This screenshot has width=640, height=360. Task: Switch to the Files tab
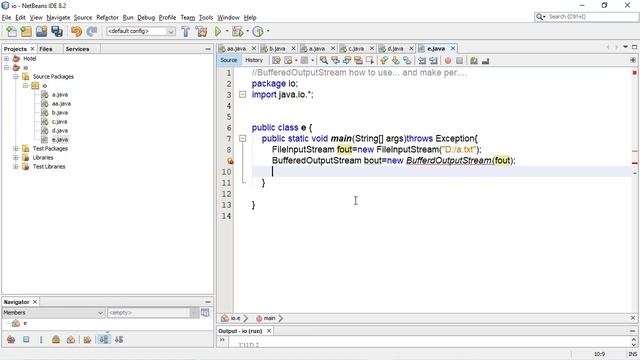coord(46,49)
